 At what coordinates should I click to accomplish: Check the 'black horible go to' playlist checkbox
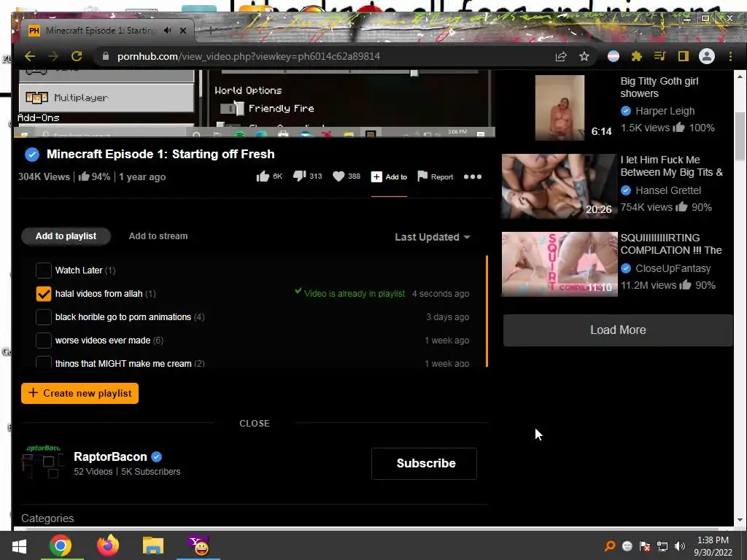43,317
